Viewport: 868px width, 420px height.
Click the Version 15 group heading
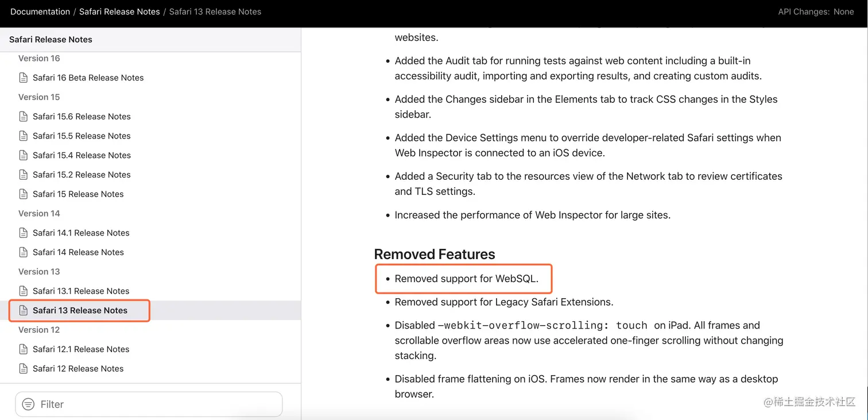click(x=39, y=97)
